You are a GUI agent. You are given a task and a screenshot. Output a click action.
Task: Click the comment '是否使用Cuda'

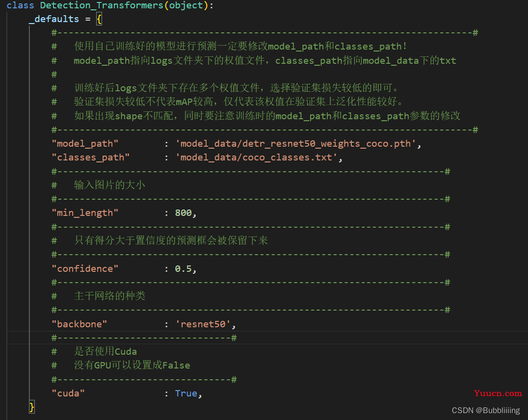[106, 351]
